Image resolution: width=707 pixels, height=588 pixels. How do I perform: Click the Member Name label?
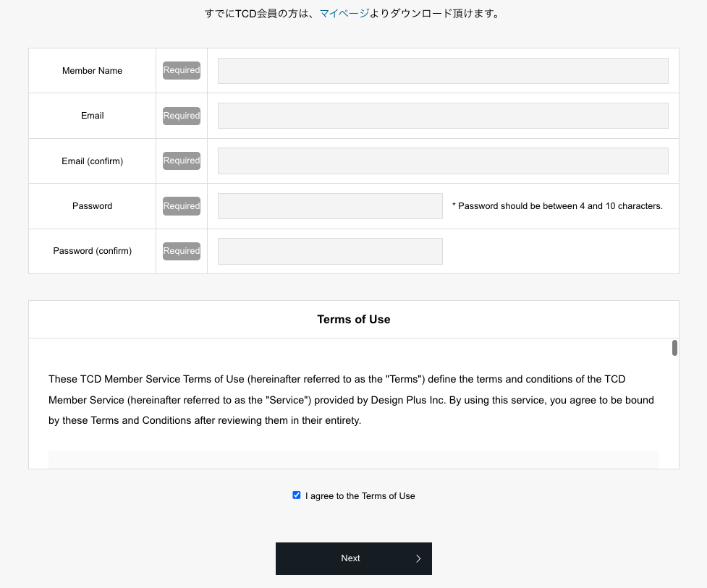92,71
